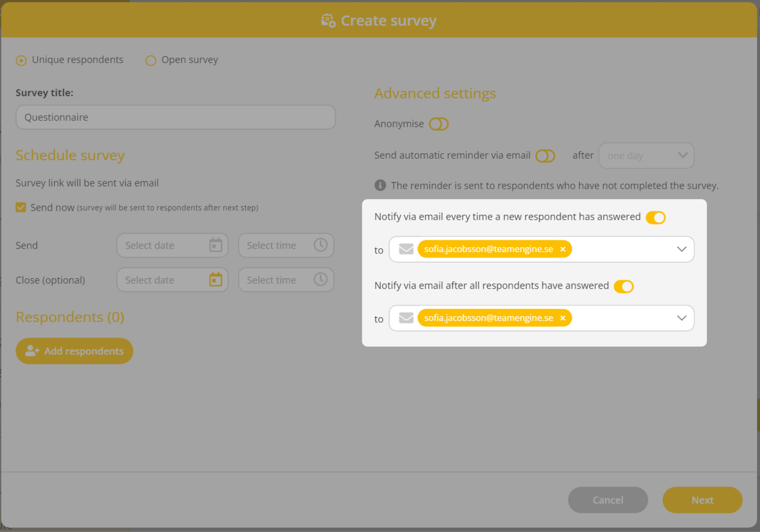Open the Send time picker field
This screenshot has width=760, height=532.
coord(286,245)
